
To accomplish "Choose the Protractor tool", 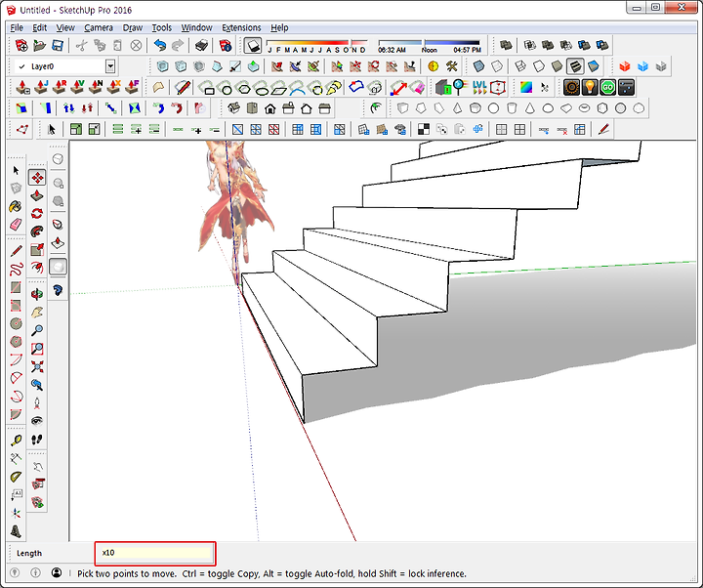I will [x=17, y=477].
